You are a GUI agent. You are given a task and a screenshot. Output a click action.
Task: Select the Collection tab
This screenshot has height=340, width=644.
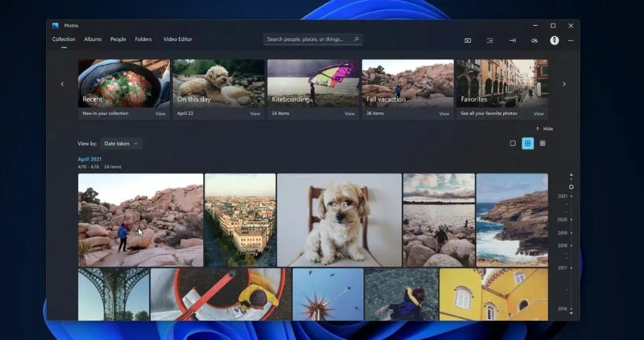(x=64, y=39)
